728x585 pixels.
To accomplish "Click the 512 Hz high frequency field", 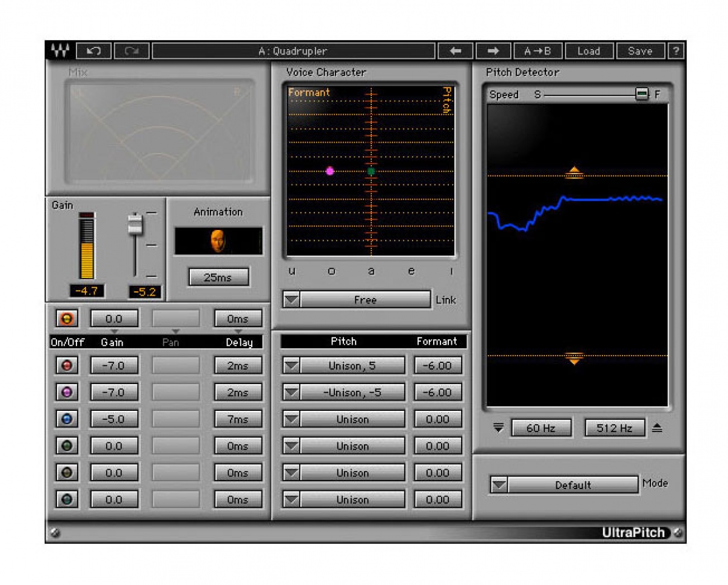I will [615, 428].
